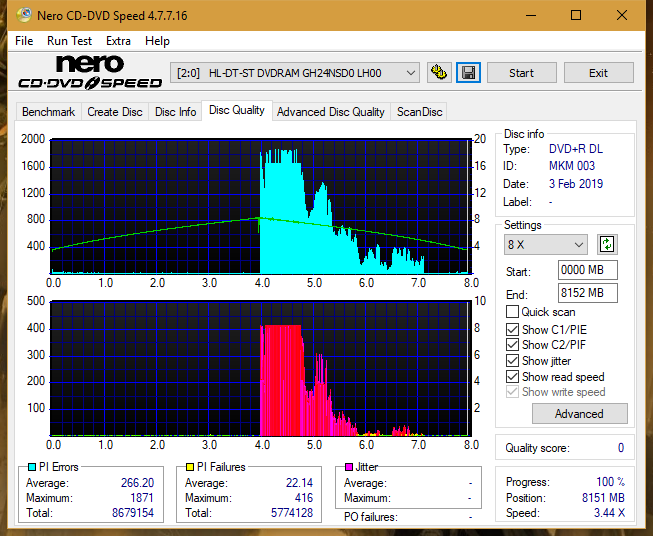The image size is (653, 536).
Task: Open the Run Test menu
Action: 69,41
